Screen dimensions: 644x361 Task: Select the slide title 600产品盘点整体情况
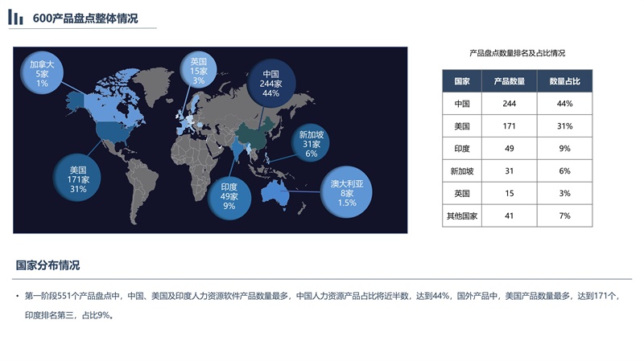[85, 18]
